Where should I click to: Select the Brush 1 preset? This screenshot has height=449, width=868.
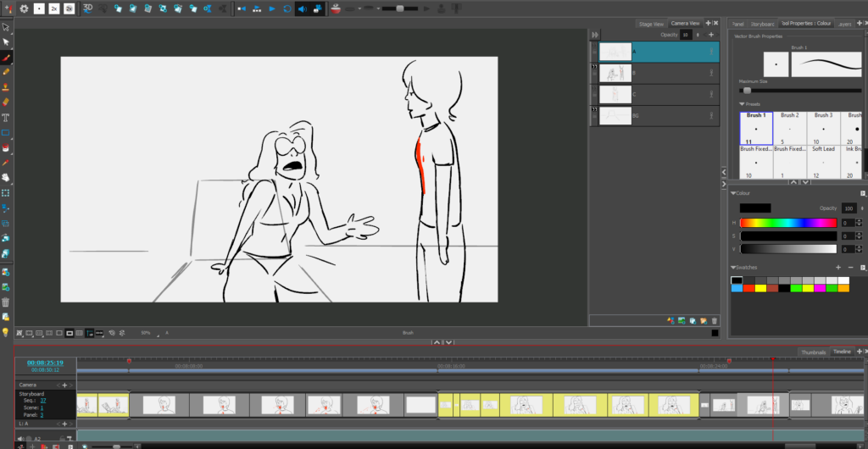[x=756, y=128]
